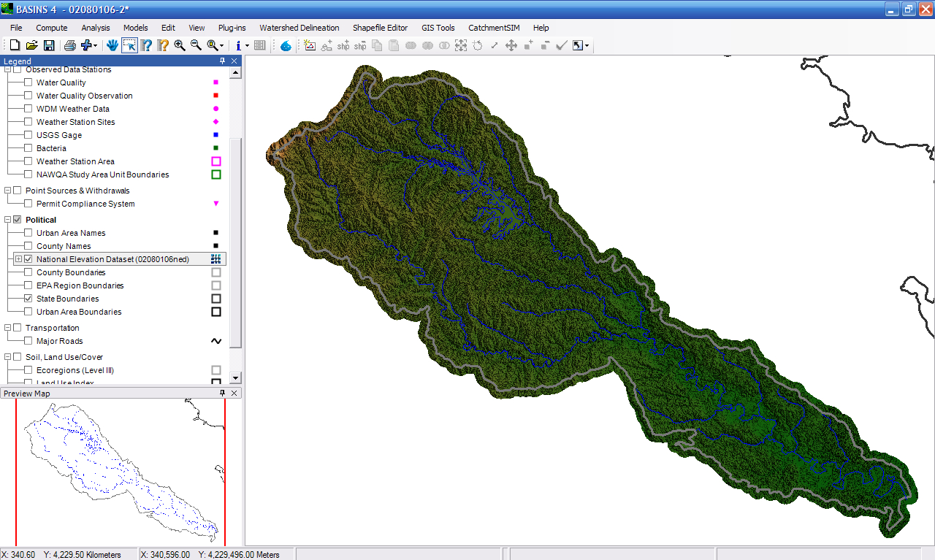Click the Print map icon
This screenshot has height=560, width=935.
point(70,45)
